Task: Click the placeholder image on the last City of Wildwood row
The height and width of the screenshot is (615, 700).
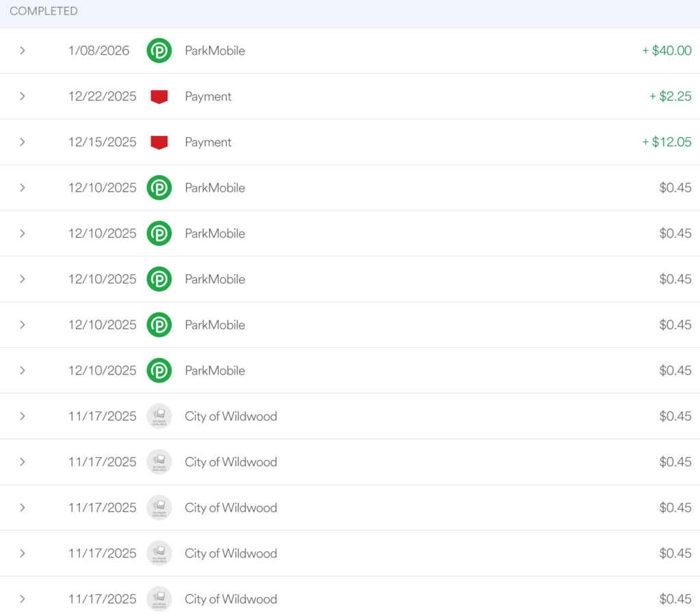Action: pyautogui.click(x=159, y=599)
